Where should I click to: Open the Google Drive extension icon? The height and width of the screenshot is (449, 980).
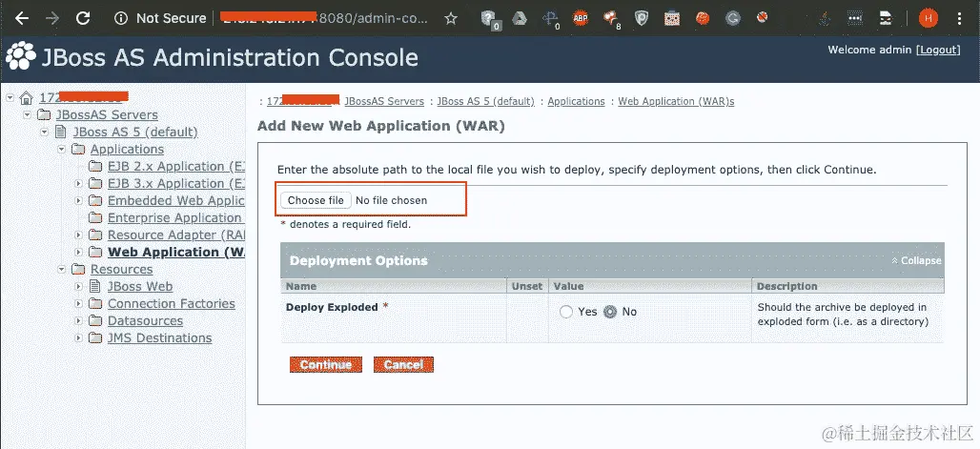click(x=520, y=18)
